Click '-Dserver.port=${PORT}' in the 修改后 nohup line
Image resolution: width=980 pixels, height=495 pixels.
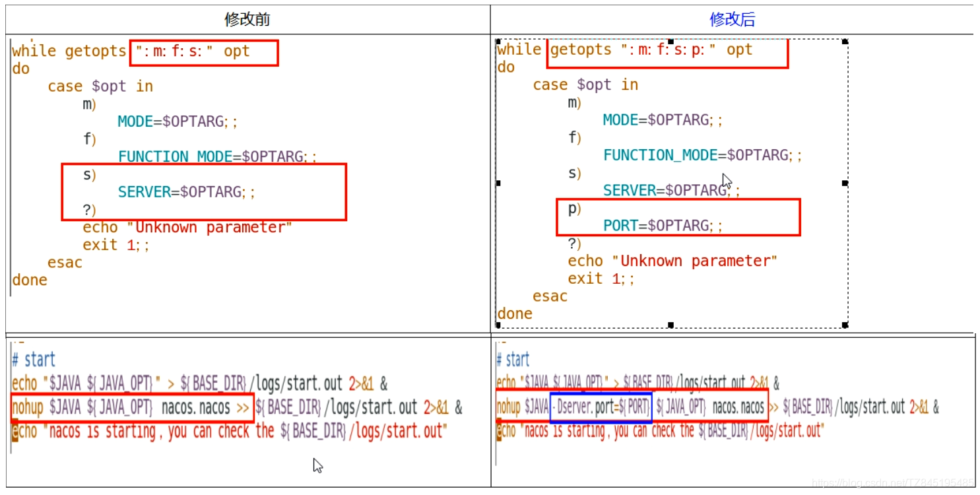click(x=601, y=407)
